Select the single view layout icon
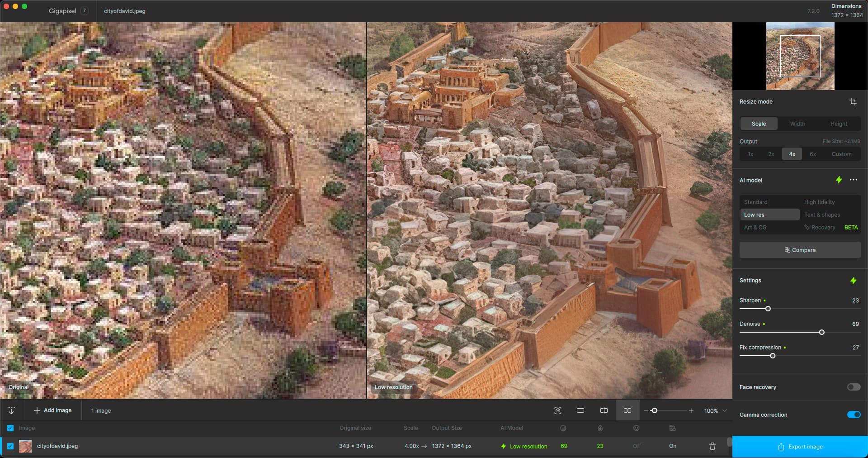 click(x=580, y=410)
